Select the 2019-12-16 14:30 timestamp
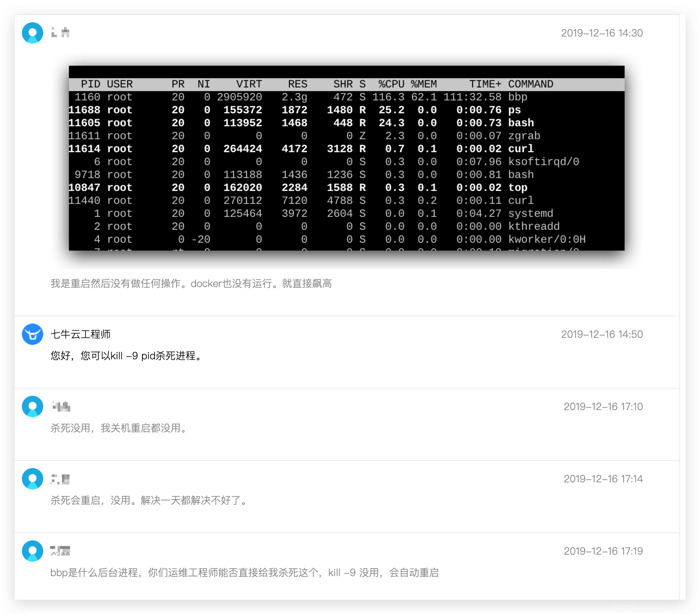The height and width of the screenshot is (614, 700). [602, 33]
